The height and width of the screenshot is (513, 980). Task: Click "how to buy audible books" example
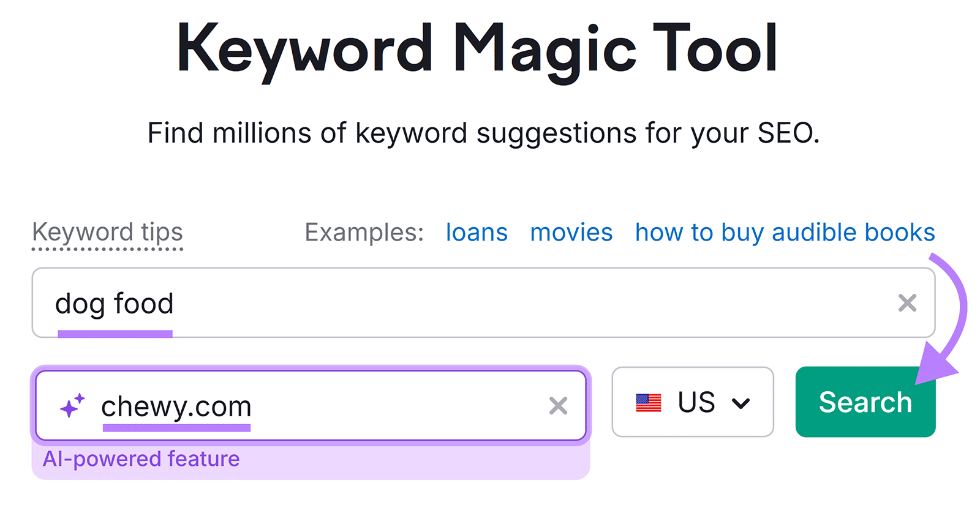785,232
